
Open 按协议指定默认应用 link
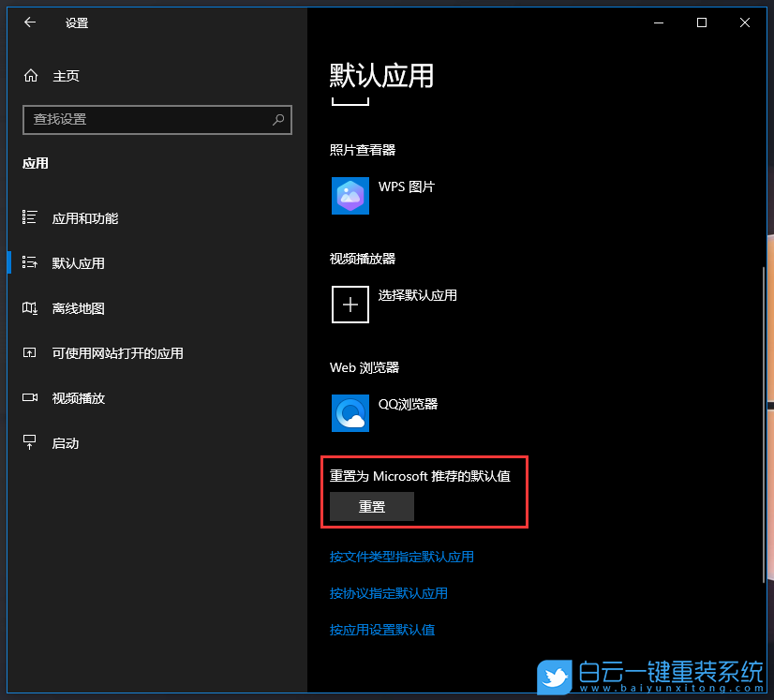click(388, 593)
